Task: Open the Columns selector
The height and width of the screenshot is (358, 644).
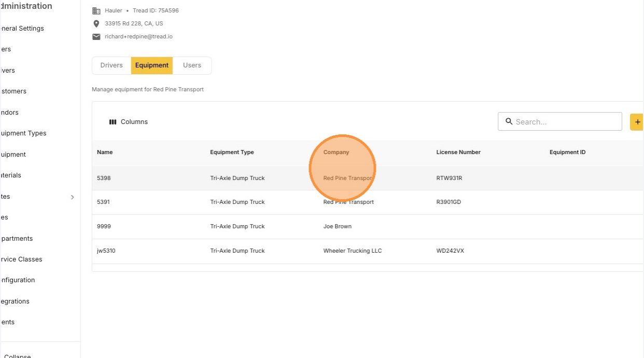Action: tap(128, 122)
